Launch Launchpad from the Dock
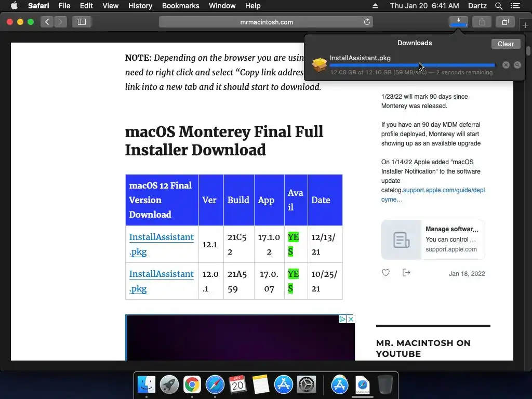532x399 pixels. [169, 385]
